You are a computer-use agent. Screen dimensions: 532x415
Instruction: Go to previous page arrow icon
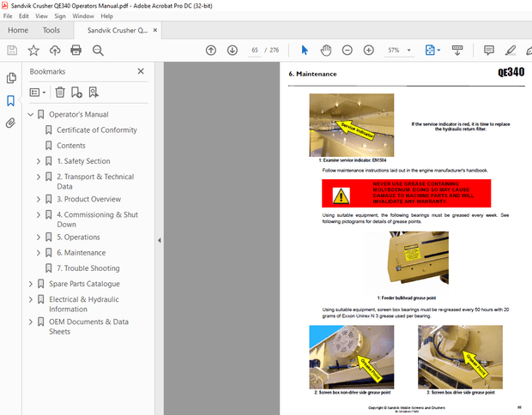tap(211, 51)
